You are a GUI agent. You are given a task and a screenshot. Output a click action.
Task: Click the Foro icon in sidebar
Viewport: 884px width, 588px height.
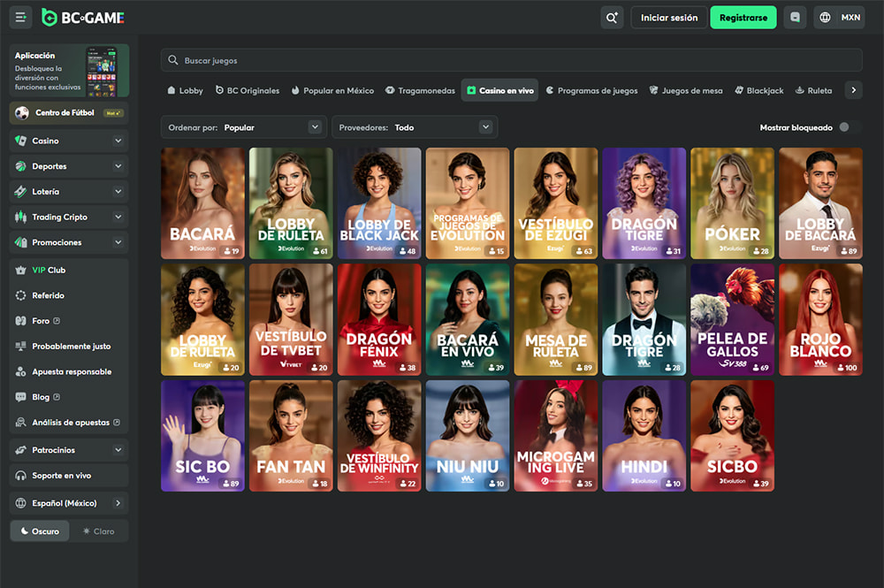point(21,321)
